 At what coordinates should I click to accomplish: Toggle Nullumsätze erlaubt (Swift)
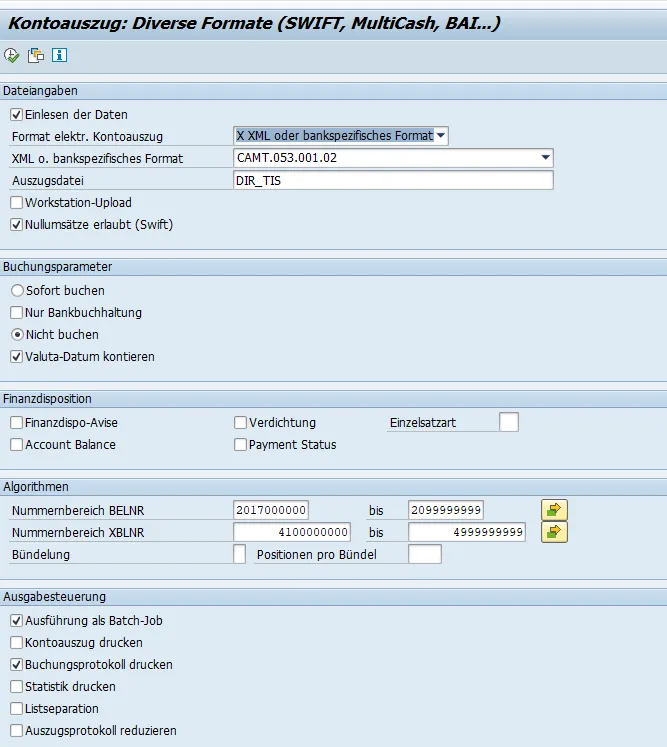[x=17, y=225]
